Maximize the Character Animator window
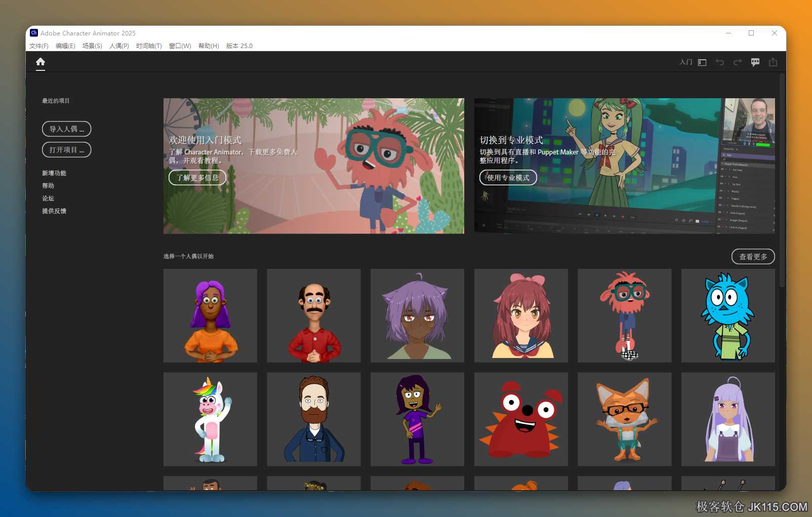The width and height of the screenshot is (812, 517). 751,33
